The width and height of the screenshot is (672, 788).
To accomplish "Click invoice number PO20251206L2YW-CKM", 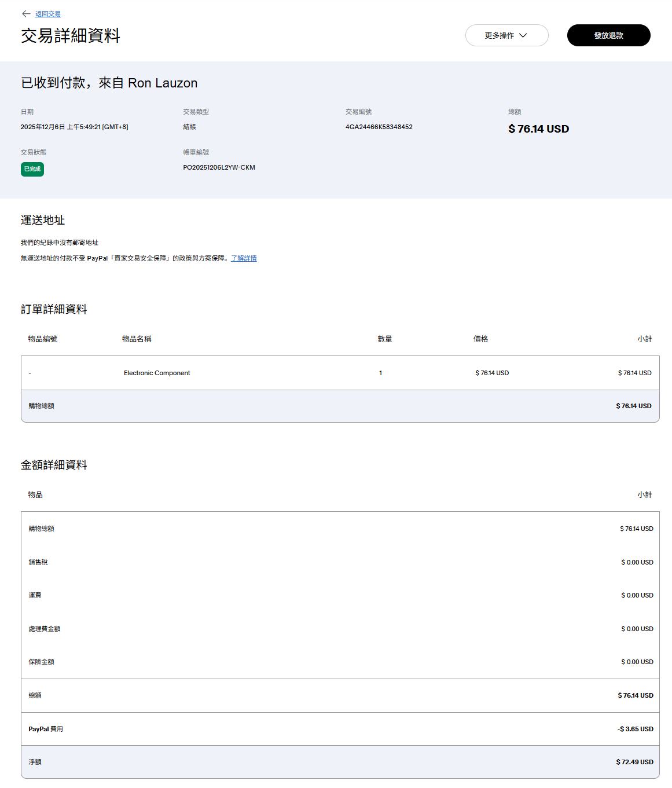I will (219, 167).
